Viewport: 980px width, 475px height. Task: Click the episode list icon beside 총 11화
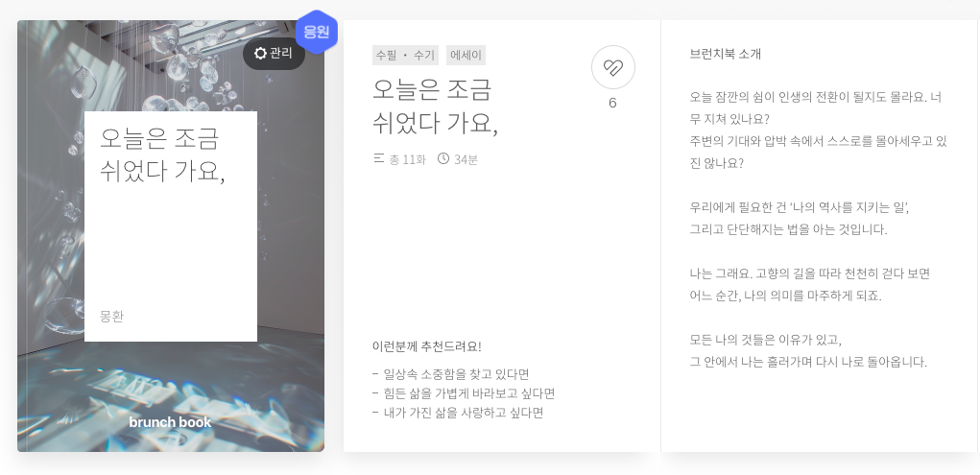tap(379, 158)
